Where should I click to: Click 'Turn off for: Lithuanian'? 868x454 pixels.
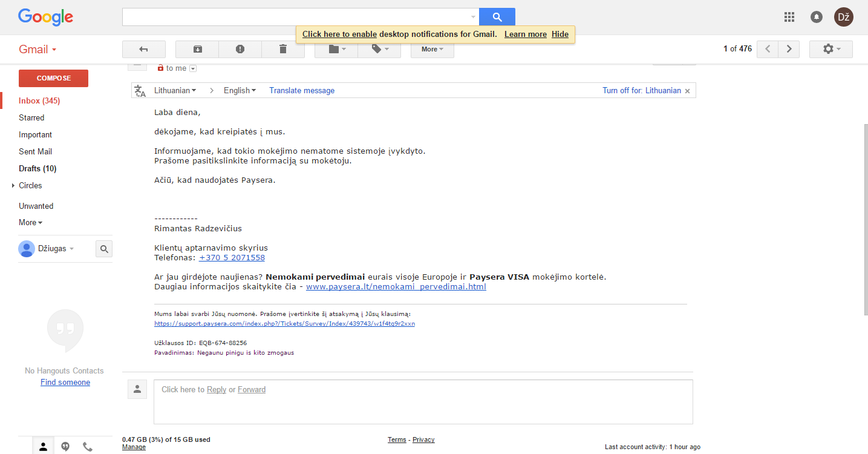642,91
